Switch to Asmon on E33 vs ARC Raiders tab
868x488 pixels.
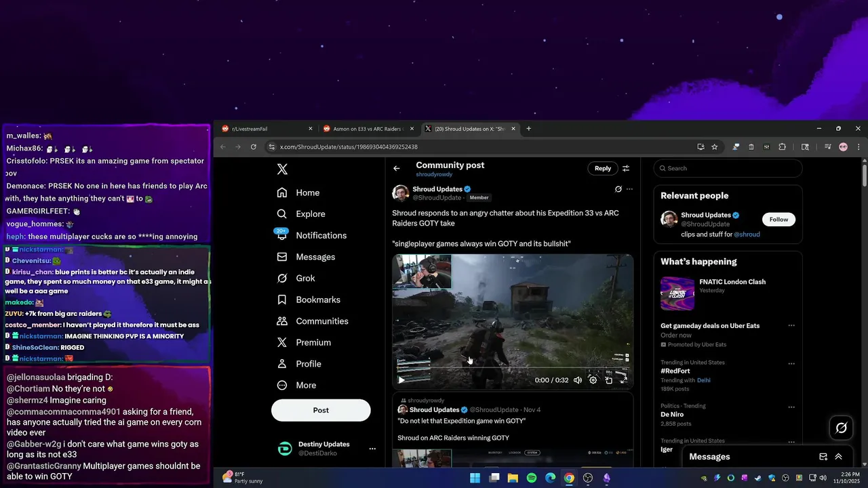(x=368, y=129)
